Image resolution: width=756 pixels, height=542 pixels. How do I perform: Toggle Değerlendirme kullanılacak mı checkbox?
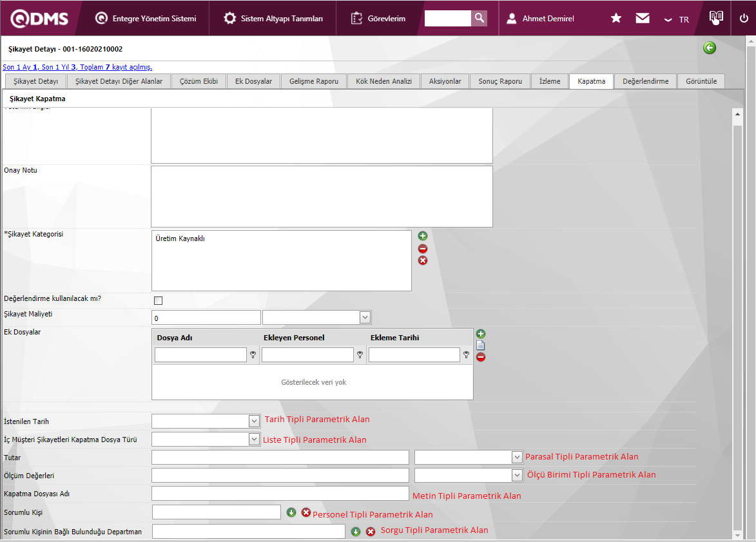pyautogui.click(x=158, y=300)
